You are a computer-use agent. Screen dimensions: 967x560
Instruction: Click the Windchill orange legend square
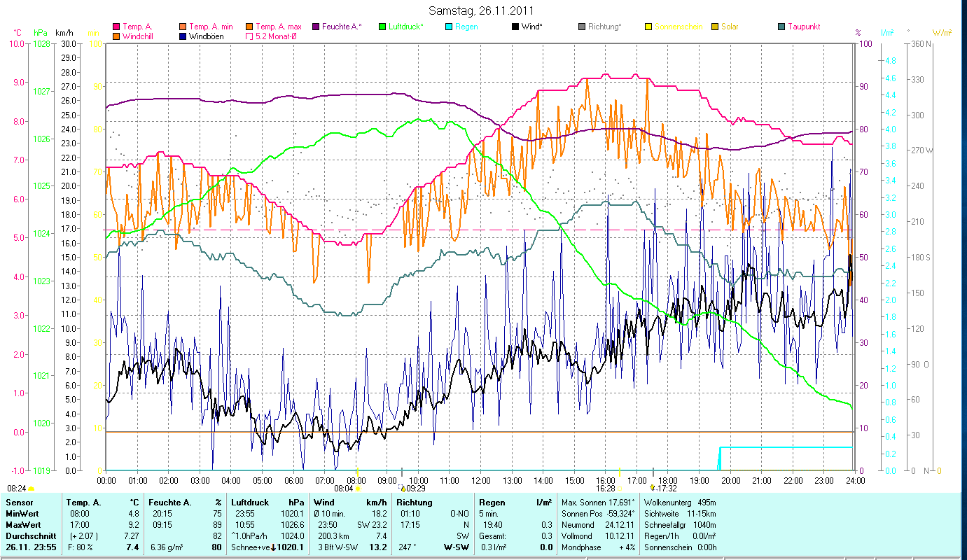(116, 36)
